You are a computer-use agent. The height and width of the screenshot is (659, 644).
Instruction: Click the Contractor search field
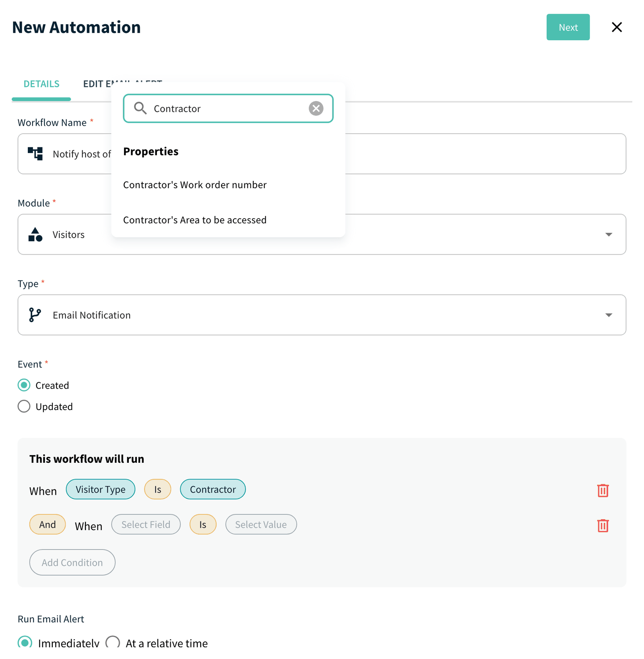coord(228,108)
